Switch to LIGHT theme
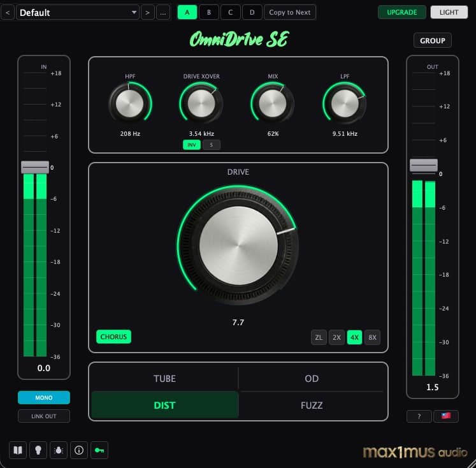The image size is (476, 468). click(x=449, y=13)
